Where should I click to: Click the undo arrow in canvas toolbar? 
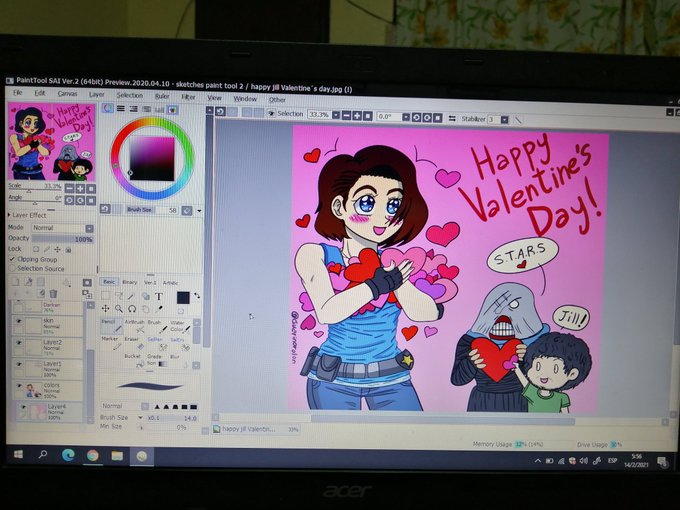(220, 111)
